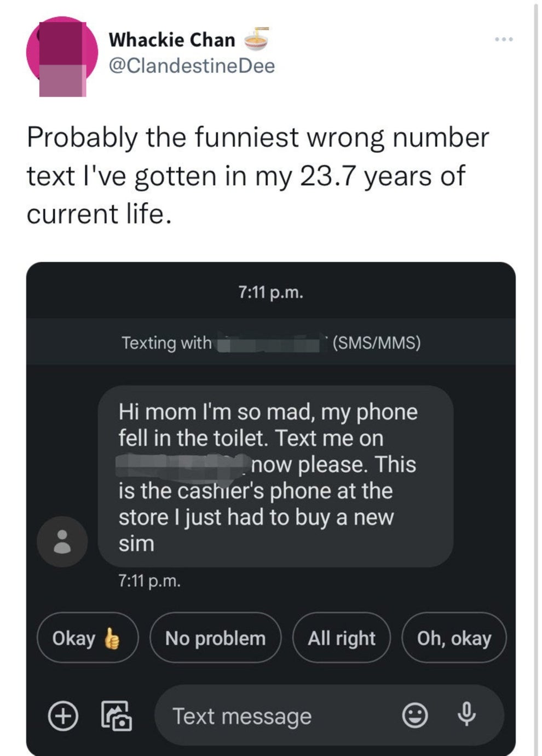Tap the 'Oh, okay' reply suggestion
The width and height of the screenshot is (542, 756).
(455, 637)
